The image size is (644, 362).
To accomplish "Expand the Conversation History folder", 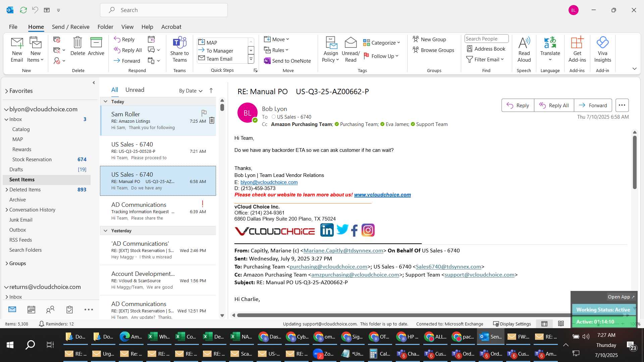I will coord(6,210).
